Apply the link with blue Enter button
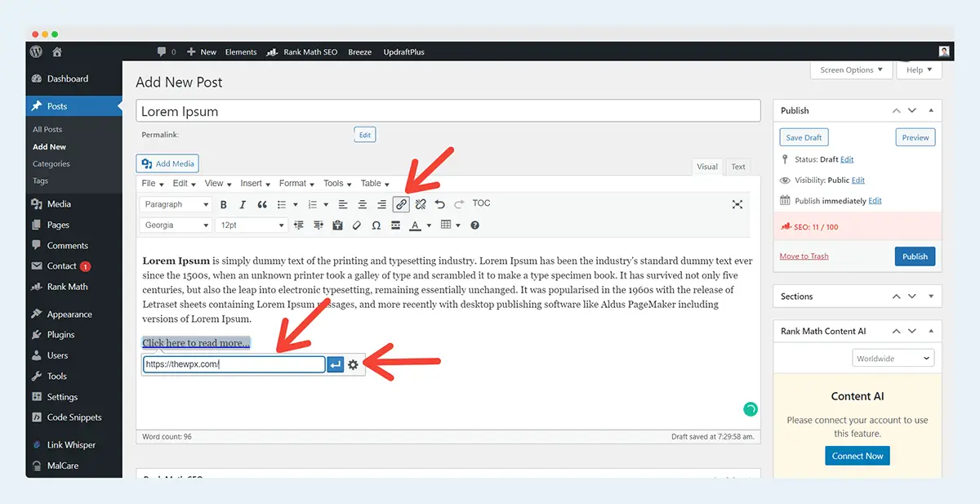Viewport: 980px width, 504px height. [x=335, y=364]
